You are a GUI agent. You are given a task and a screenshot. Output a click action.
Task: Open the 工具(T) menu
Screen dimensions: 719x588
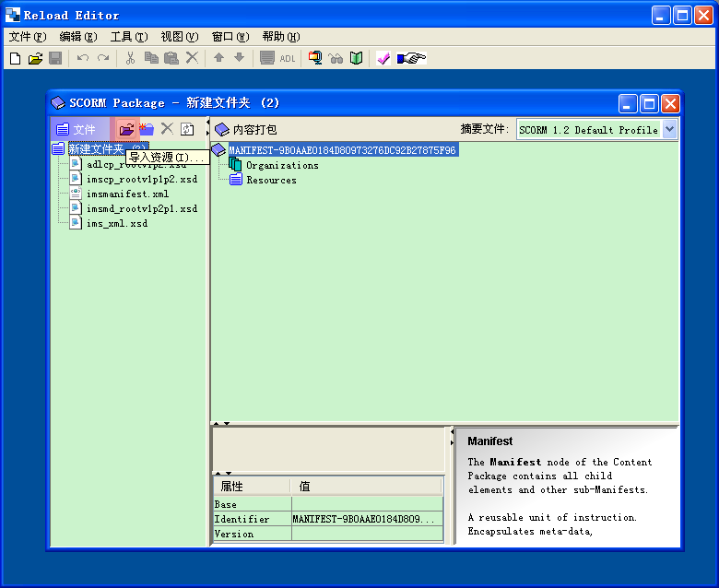[129, 37]
